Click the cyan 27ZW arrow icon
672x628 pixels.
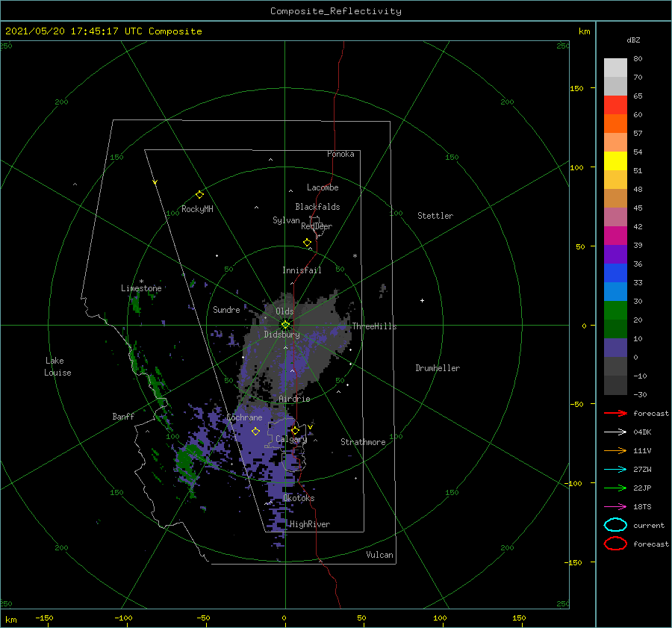tap(615, 469)
